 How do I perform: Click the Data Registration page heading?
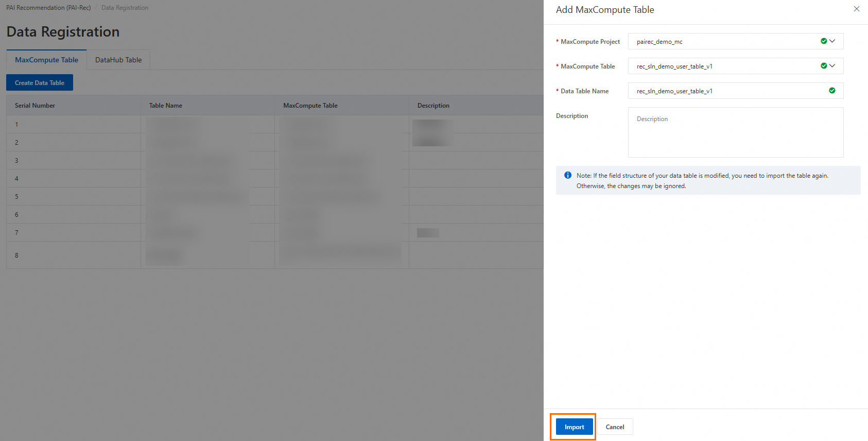click(63, 32)
